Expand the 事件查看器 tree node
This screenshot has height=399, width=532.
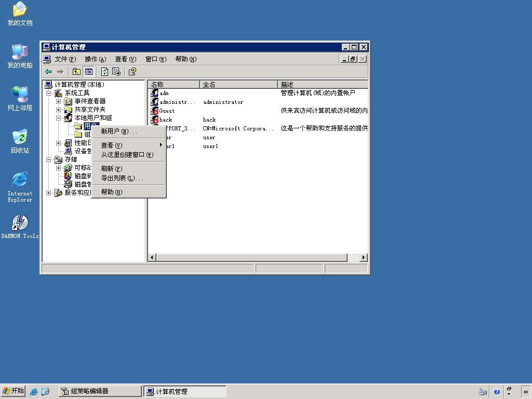[58, 101]
